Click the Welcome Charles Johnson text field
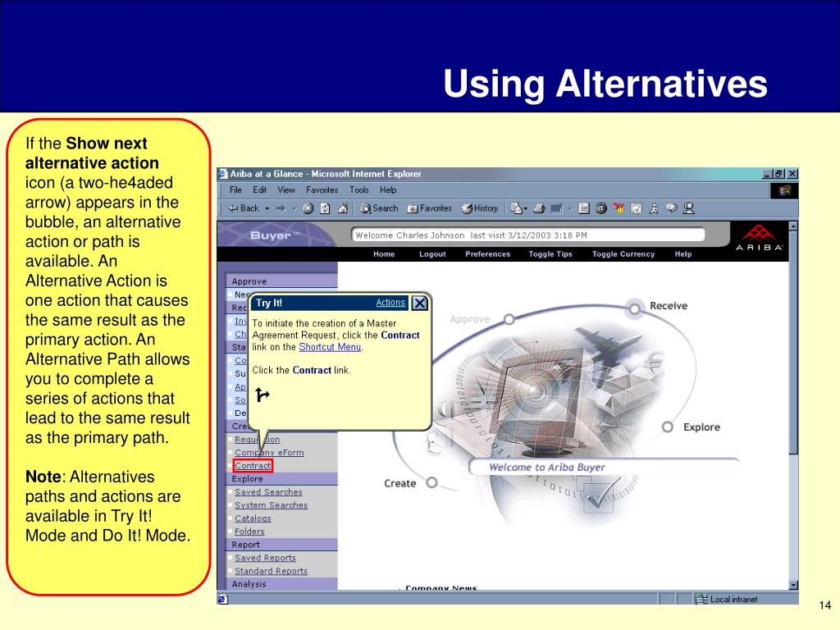Viewport: 840px width, 630px height. [527, 235]
